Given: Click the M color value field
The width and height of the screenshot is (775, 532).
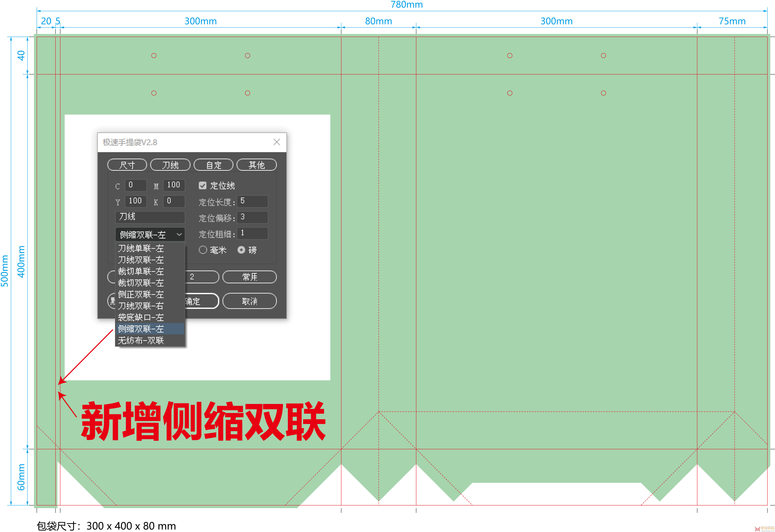Looking at the screenshot, I should (174, 185).
